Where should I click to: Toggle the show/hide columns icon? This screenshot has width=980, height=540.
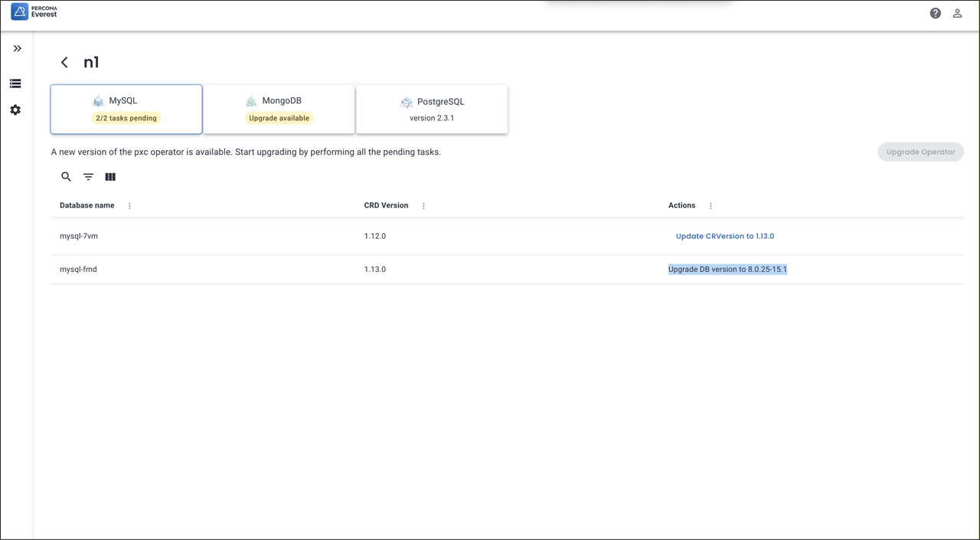(x=110, y=177)
